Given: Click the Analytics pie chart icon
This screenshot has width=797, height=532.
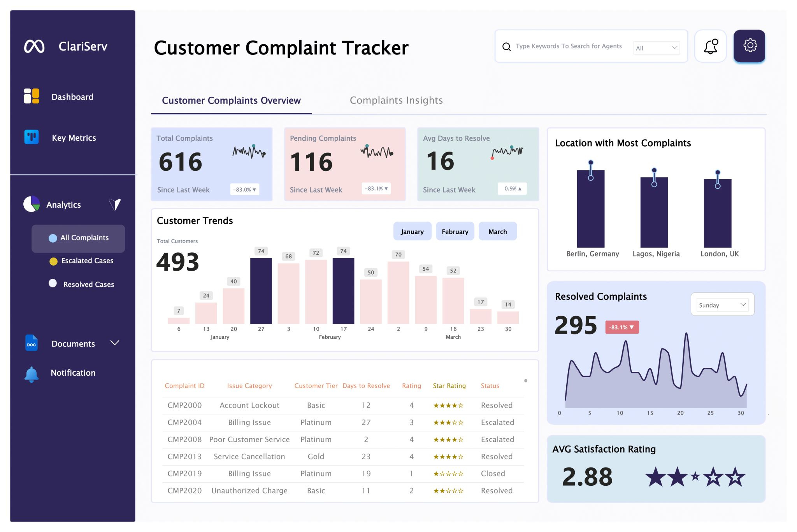Looking at the screenshot, I should pos(32,204).
